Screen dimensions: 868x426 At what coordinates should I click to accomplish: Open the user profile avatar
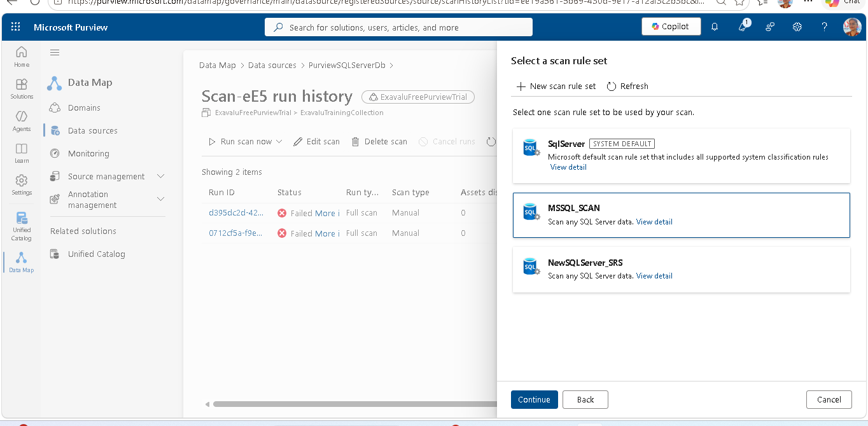pyautogui.click(x=852, y=27)
